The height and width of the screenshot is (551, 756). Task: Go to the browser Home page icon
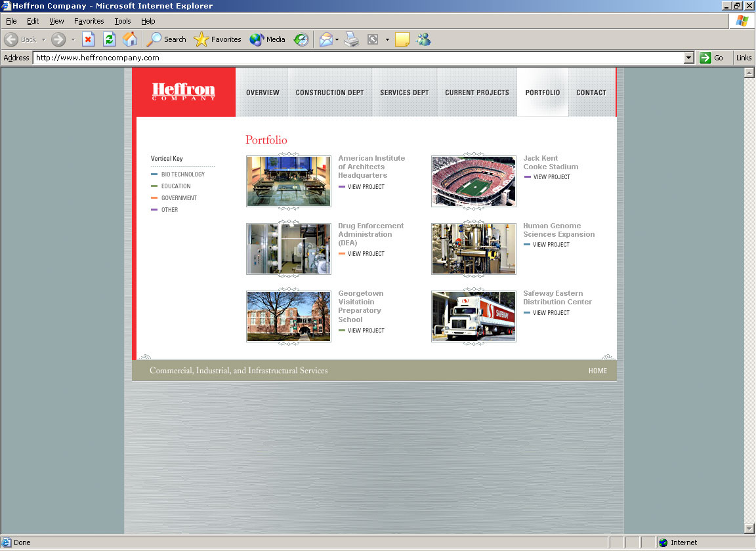click(x=130, y=39)
